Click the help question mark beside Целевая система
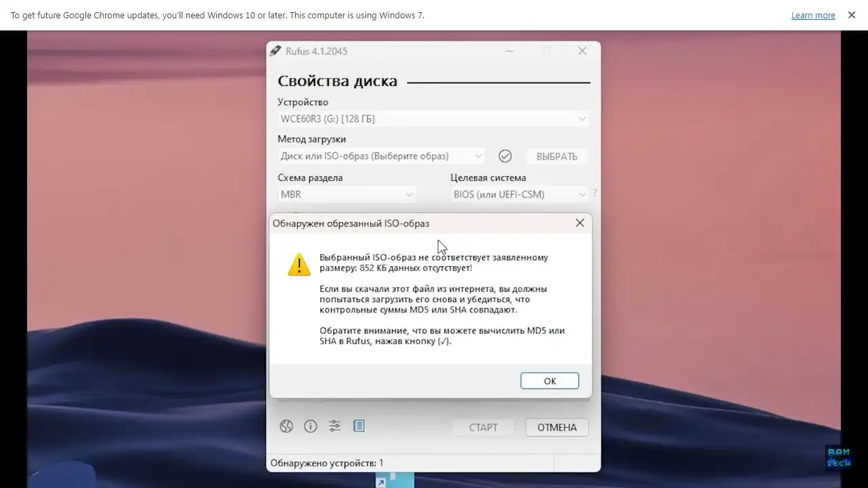This screenshot has width=868, height=488. [595, 192]
